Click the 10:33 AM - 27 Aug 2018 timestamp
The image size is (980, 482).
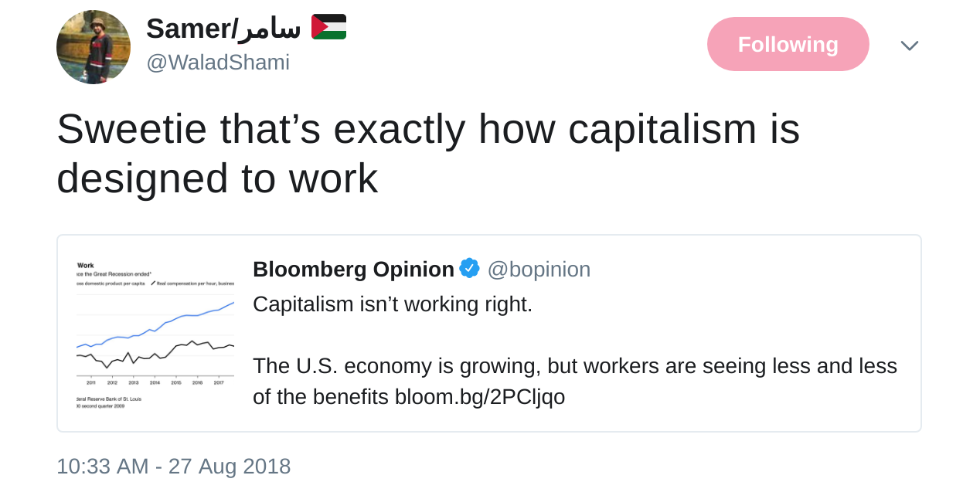tap(173, 467)
